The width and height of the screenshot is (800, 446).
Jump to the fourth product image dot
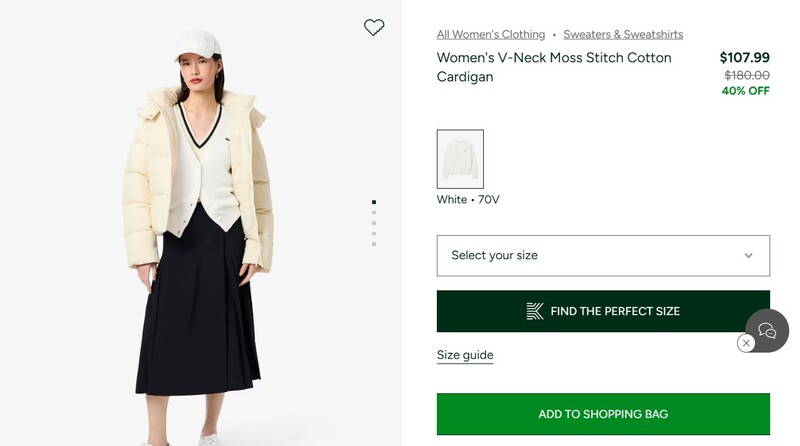[374, 233]
